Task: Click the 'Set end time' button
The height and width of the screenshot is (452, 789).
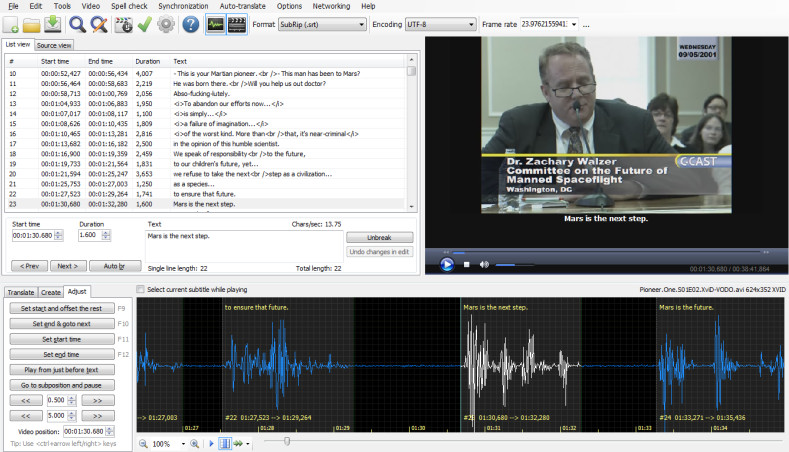Action: pos(61,354)
